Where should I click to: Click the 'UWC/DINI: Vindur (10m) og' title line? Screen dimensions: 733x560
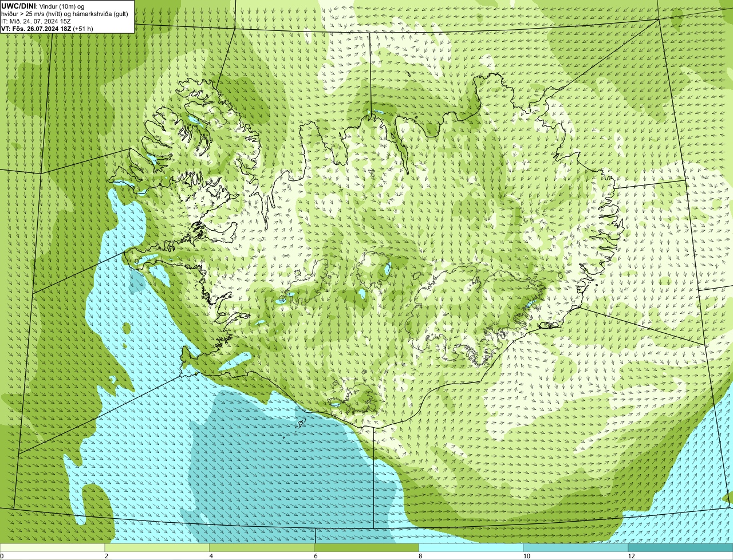click(43, 6)
